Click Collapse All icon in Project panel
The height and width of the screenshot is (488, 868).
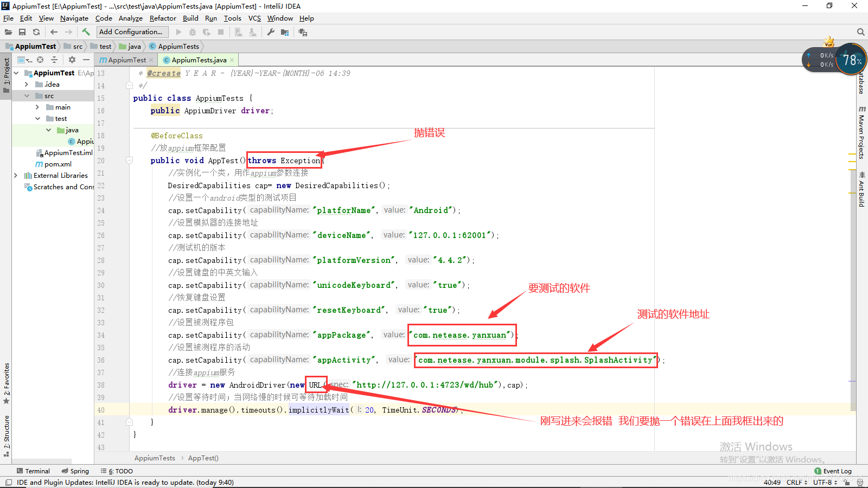tap(54, 60)
